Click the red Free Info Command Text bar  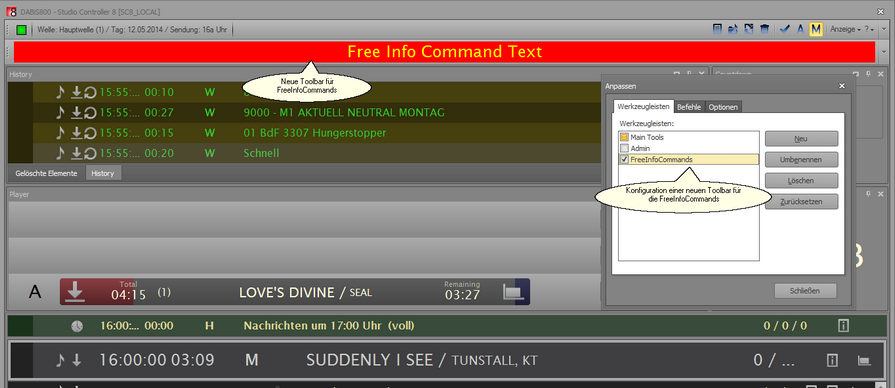pos(444,52)
